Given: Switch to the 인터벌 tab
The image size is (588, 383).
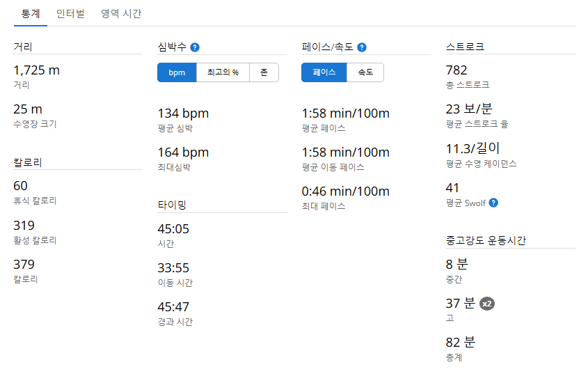Looking at the screenshot, I should click(70, 14).
